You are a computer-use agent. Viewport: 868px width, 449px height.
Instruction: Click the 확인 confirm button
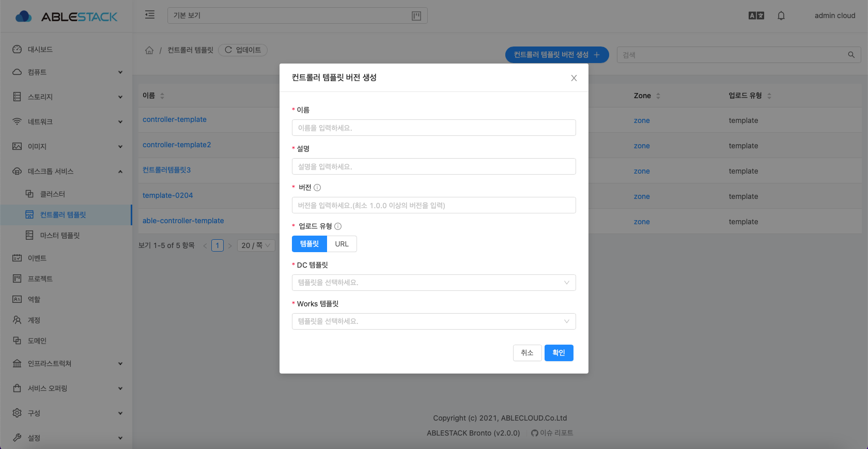(559, 353)
